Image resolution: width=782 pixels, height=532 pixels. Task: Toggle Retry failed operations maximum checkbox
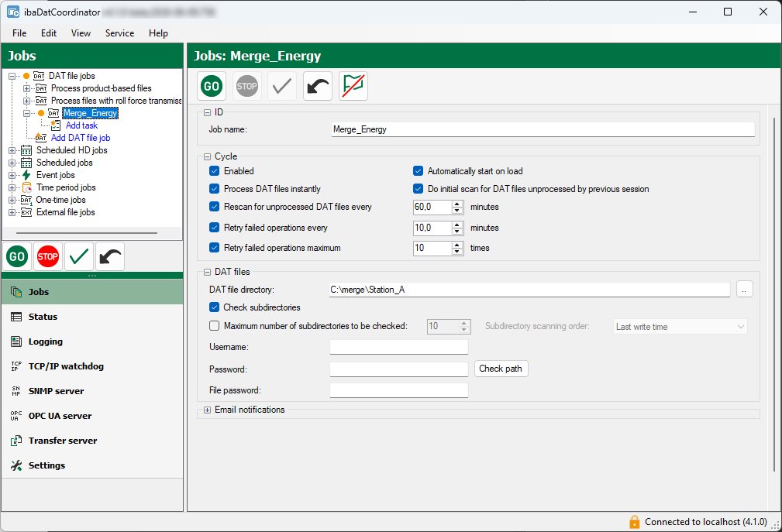pyautogui.click(x=215, y=247)
